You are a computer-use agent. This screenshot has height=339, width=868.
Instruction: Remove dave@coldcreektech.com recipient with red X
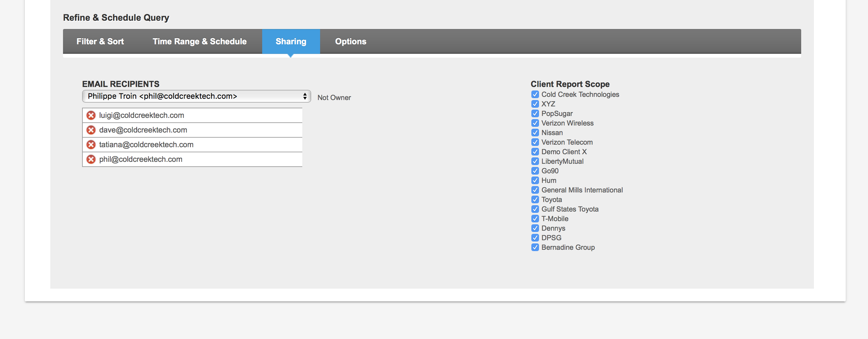(x=91, y=130)
